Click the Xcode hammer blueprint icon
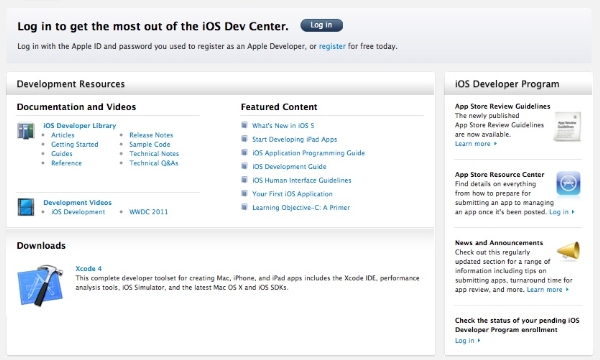This screenshot has height=360, width=600. (x=40, y=285)
